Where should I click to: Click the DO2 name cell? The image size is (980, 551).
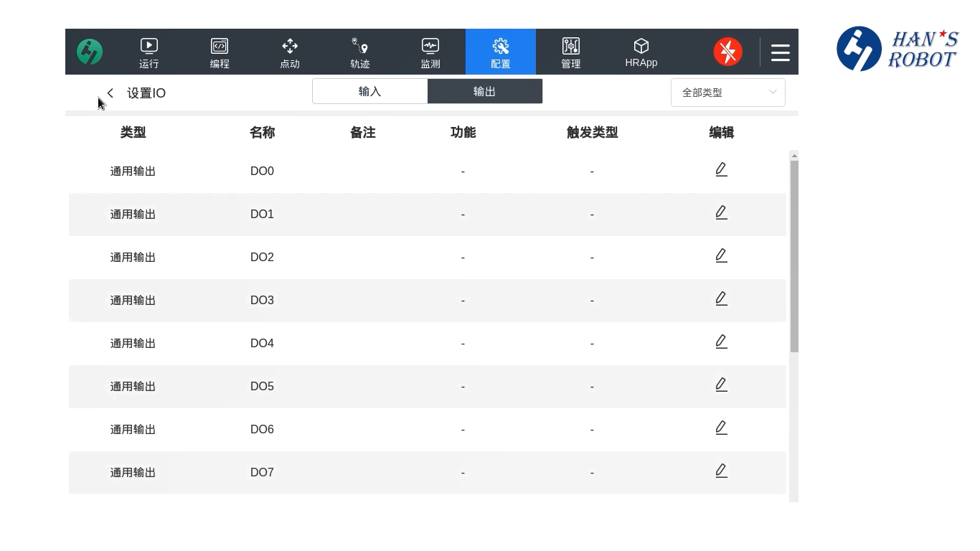coord(262,258)
